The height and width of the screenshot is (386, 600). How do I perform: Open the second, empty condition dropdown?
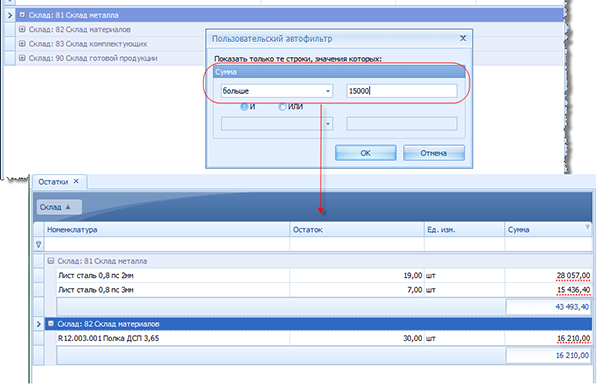[328, 124]
